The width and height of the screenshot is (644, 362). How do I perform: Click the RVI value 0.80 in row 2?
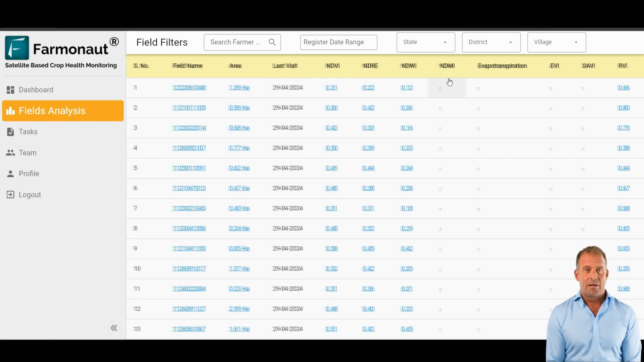(x=624, y=108)
